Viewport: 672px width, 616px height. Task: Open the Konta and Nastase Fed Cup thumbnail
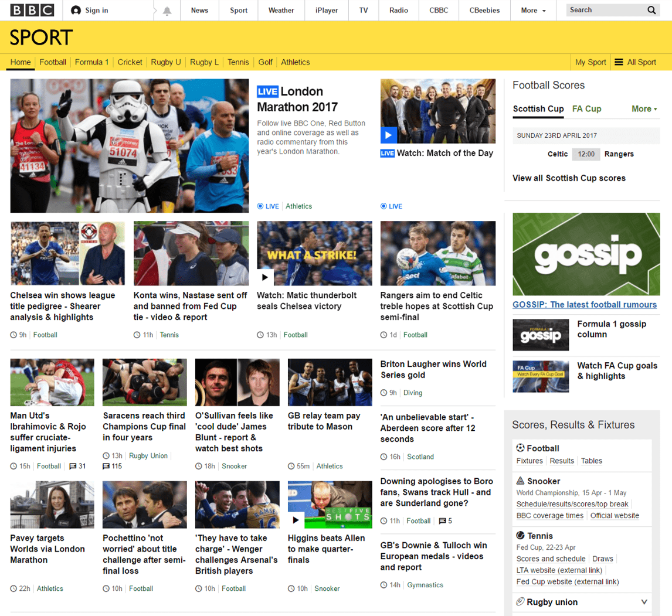pos(191,253)
